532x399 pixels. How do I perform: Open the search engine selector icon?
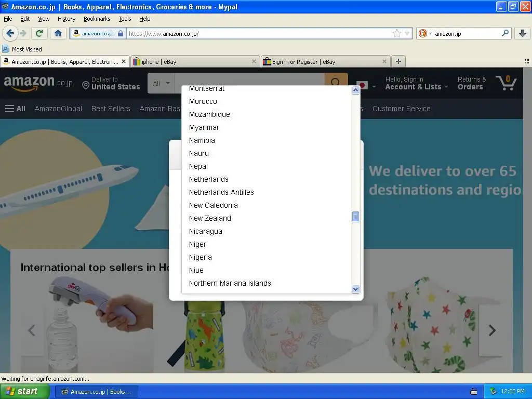coord(424,33)
